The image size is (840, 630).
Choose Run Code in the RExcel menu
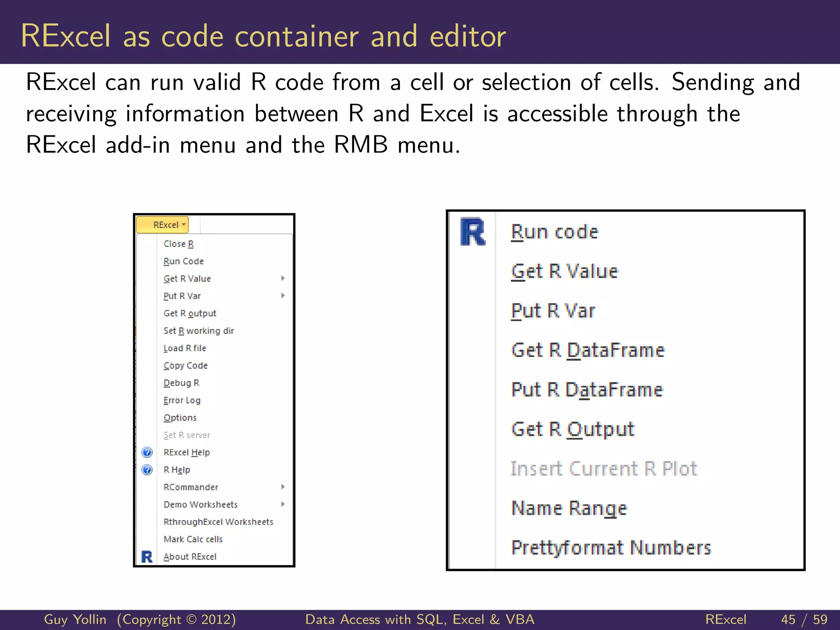click(x=184, y=261)
